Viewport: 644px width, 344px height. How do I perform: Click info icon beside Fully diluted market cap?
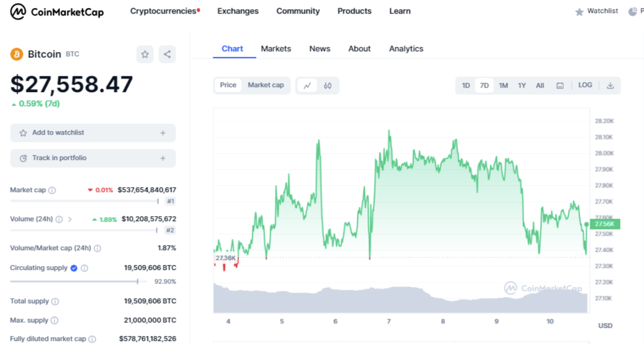93,339
